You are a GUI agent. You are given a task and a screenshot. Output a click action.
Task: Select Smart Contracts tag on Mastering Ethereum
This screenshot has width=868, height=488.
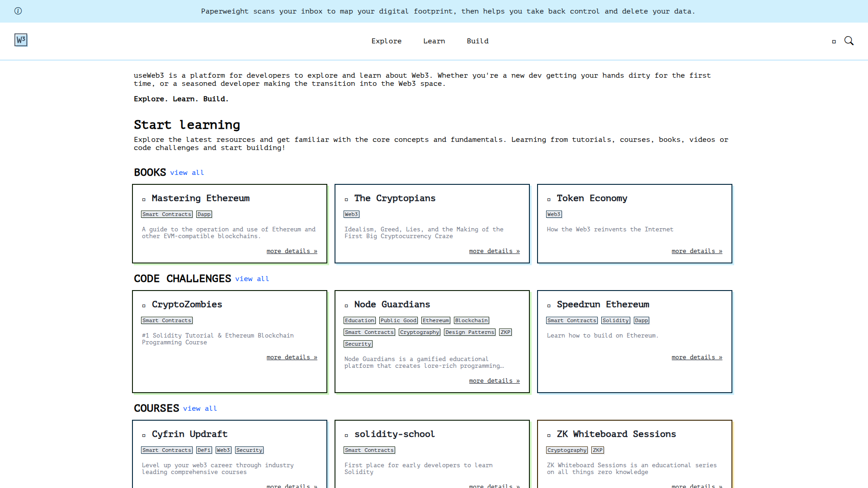167,214
